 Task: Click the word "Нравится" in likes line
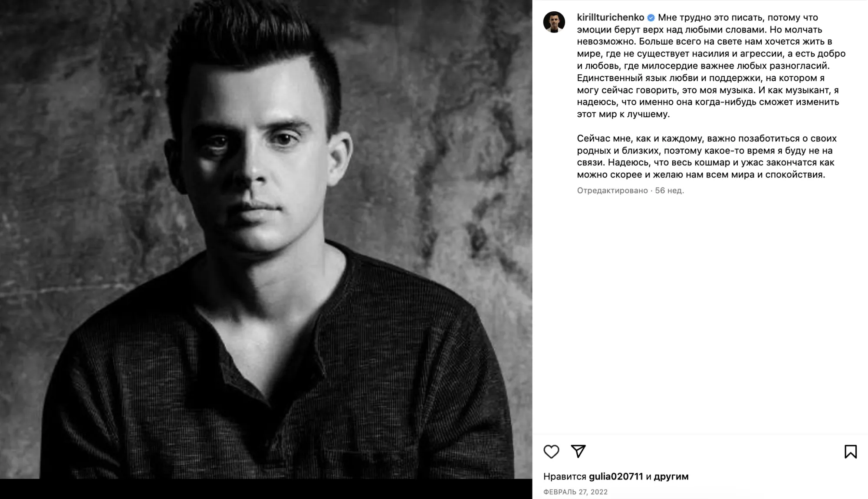point(565,476)
